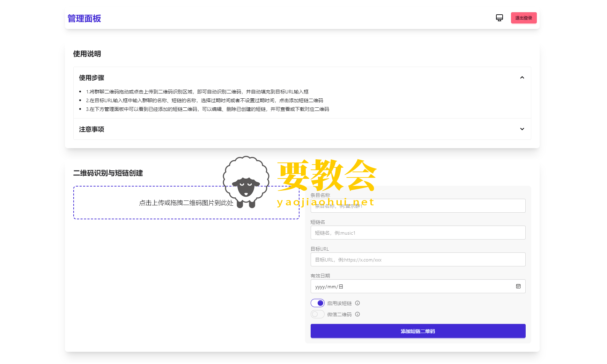Image resolution: width=607 pixels, height=364 pixels.
Task: Disable the 启用该短链 toggle switch
Action: pyautogui.click(x=318, y=303)
